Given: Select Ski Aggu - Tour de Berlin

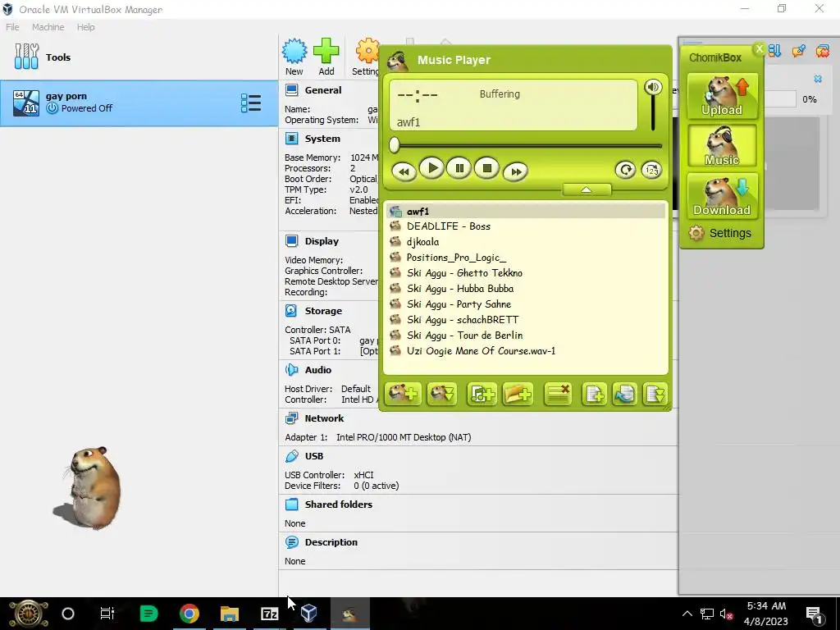Looking at the screenshot, I should [526, 335].
